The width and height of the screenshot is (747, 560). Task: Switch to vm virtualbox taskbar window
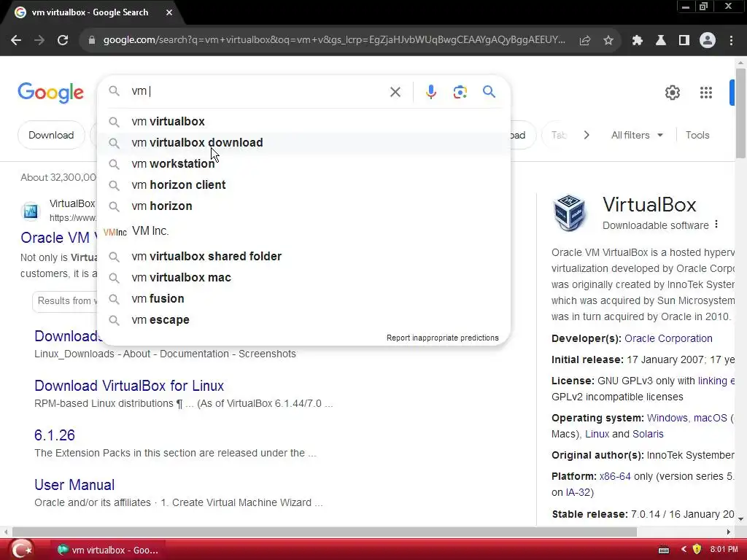click(109, 550)
